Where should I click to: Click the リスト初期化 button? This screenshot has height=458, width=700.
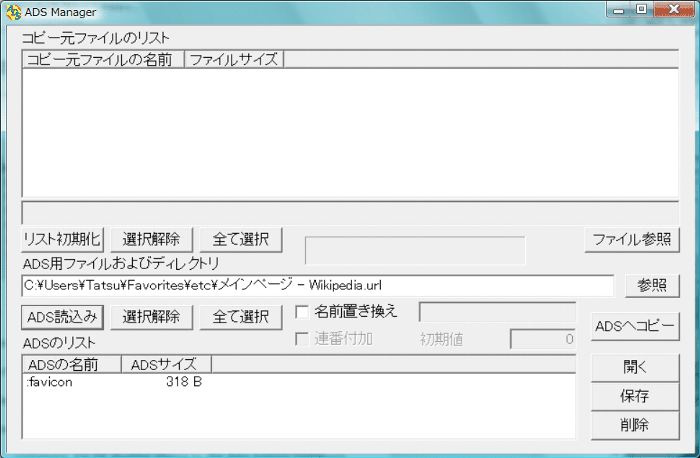pyautogui.click(x=62, y=240)
